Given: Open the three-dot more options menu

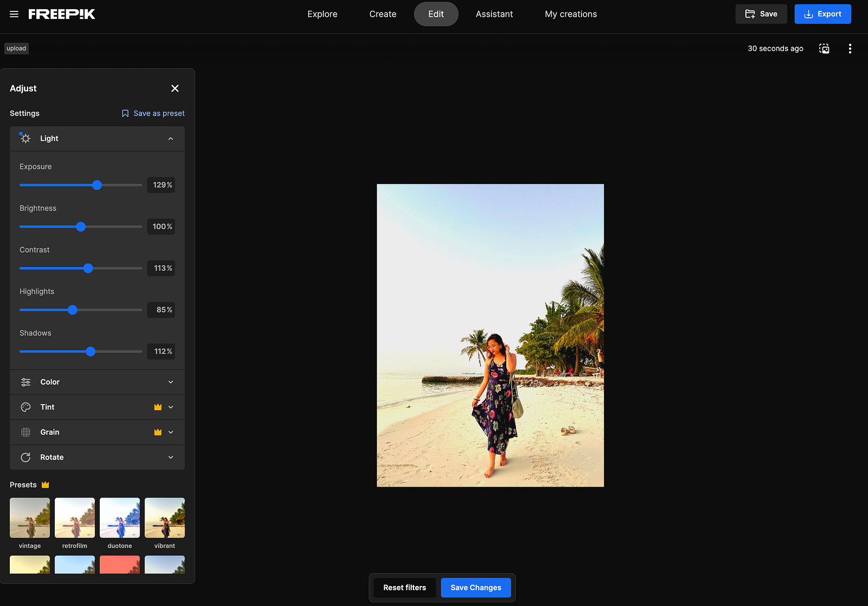Looking at the screenshot, I should coord(850,49).
